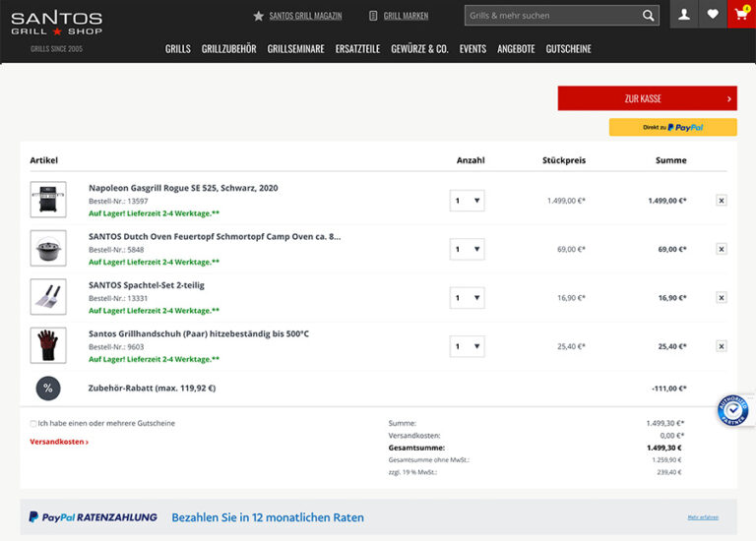Open the Grills menu
The width and height of the screenshot is (756, 541).
click(x=178, y=48)
